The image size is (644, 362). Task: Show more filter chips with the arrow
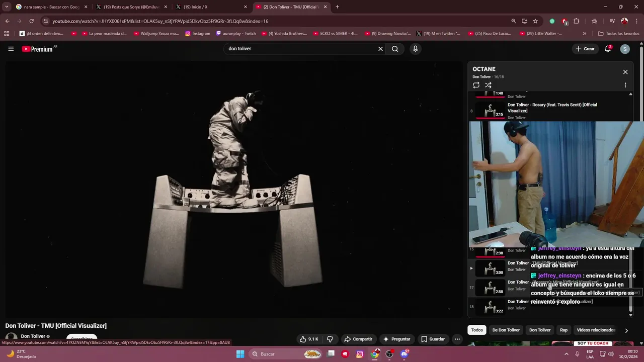click(x=626, y=330)
